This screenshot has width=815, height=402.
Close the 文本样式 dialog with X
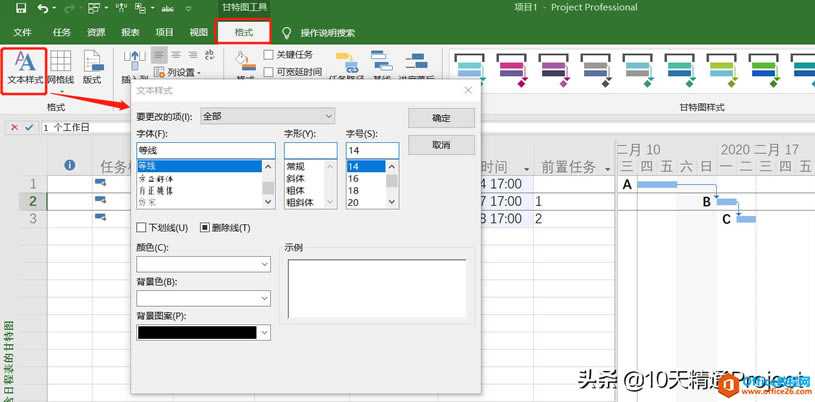pyautogui.click(x=468, y=90)
